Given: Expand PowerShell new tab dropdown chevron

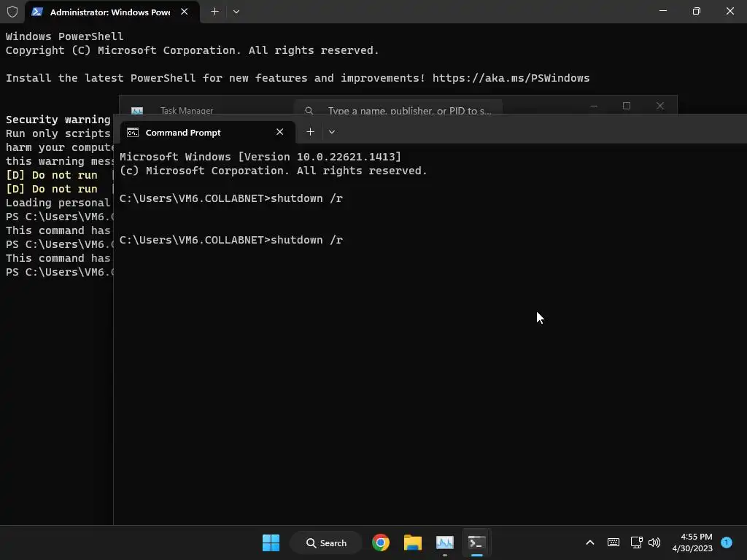Looking at the screenshot, I should (x=236, y=12).
